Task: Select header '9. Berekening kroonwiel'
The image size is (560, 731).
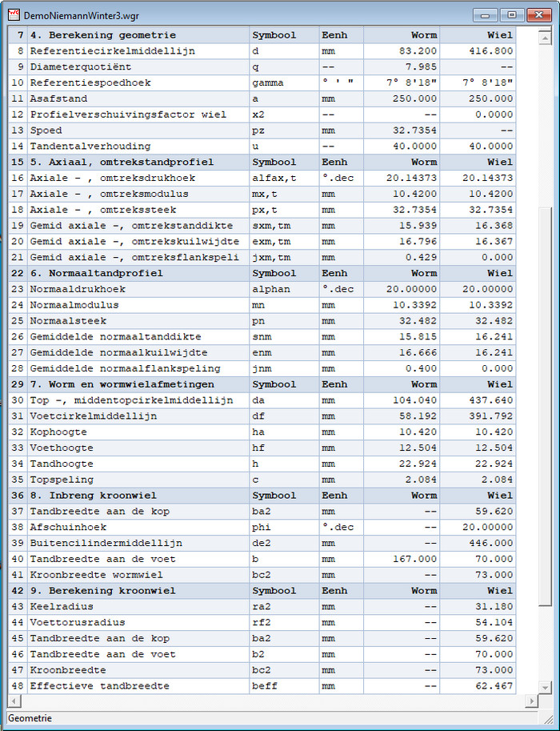Action: tap(102, 590)
